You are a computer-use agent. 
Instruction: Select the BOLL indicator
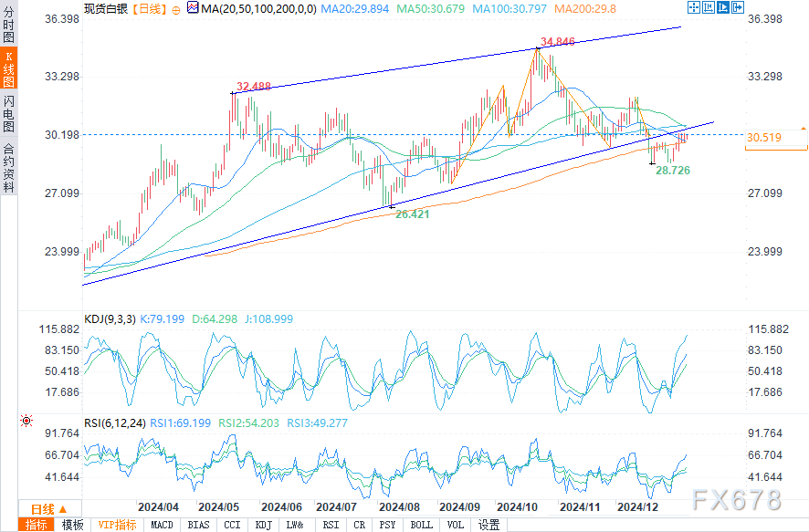pyautogui.click(x=422, y=525)
